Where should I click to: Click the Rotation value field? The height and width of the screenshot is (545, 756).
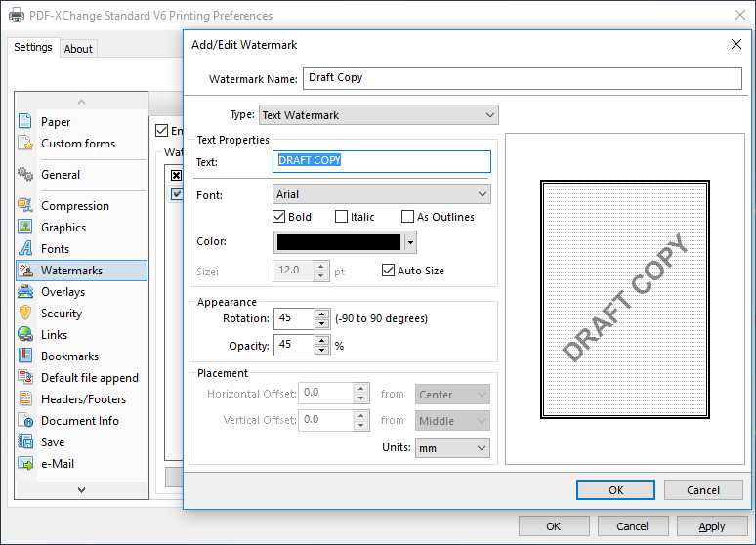295,318
